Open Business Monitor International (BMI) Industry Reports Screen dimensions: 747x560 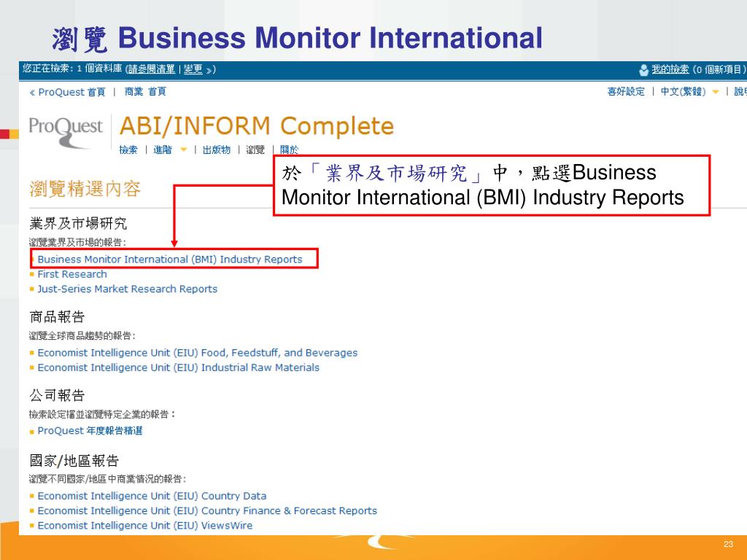click(x=170, y=260)
